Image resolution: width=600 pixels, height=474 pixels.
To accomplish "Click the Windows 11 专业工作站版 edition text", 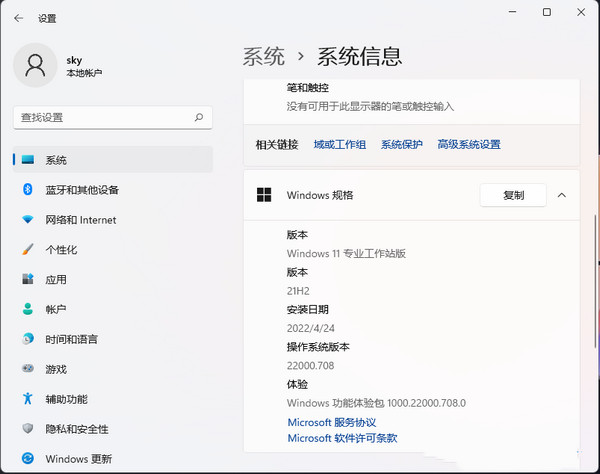I will click(346, 253).
